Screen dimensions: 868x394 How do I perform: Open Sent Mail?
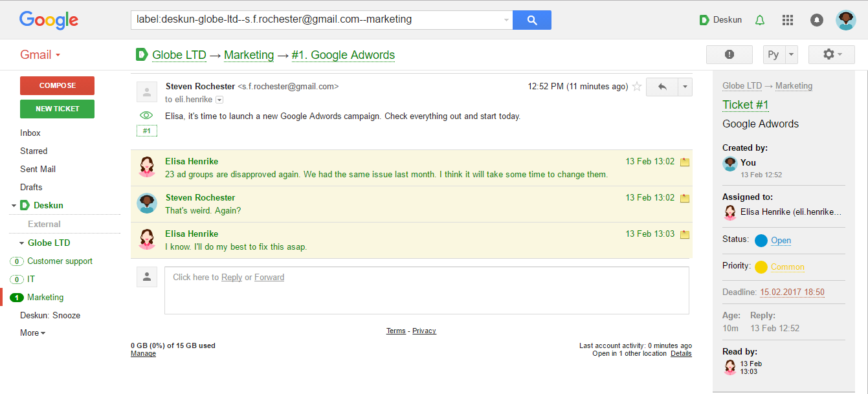38,169
